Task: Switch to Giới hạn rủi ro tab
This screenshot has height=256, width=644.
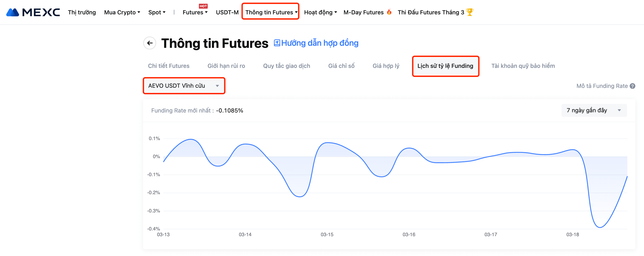Action: coord(226,66)
